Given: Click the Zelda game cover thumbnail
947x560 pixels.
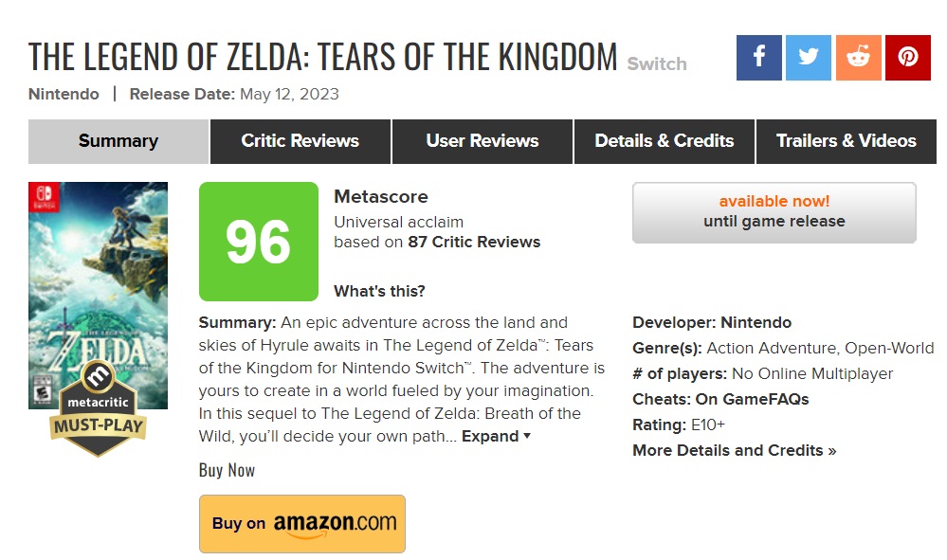Looking at the screenshot, I should point(98,295).
